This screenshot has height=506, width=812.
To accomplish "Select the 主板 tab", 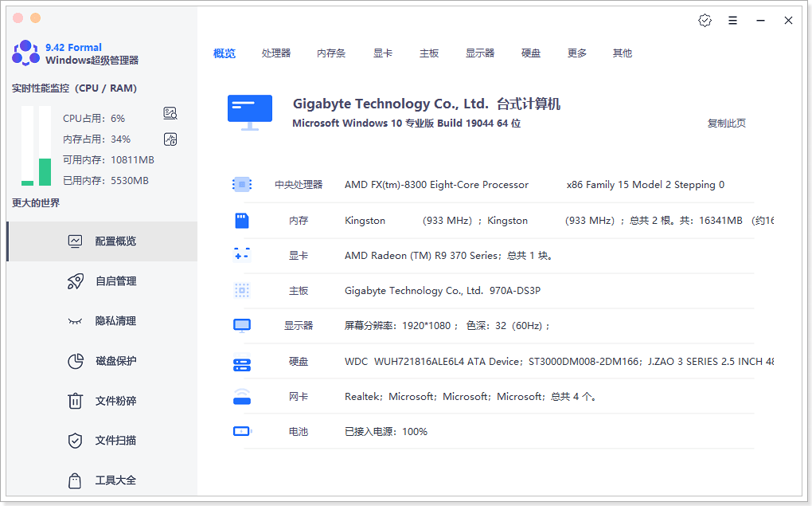I will (429, 53).
